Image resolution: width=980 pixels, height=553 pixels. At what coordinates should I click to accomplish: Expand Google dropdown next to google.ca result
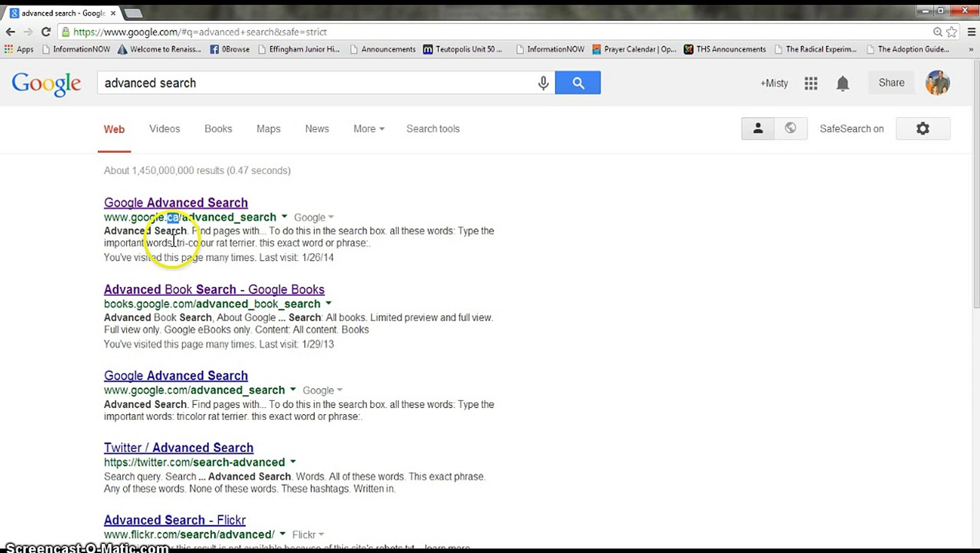click(314, 218)
